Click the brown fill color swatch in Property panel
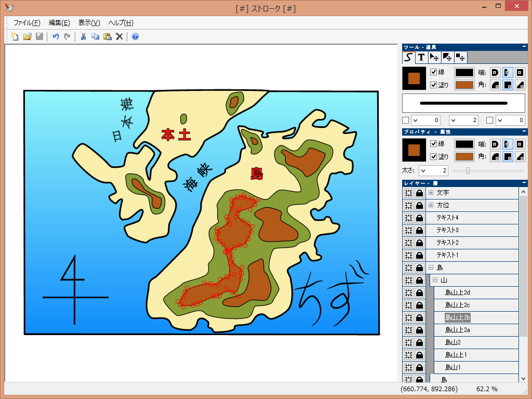532x399 pixels. coord(464,157)
